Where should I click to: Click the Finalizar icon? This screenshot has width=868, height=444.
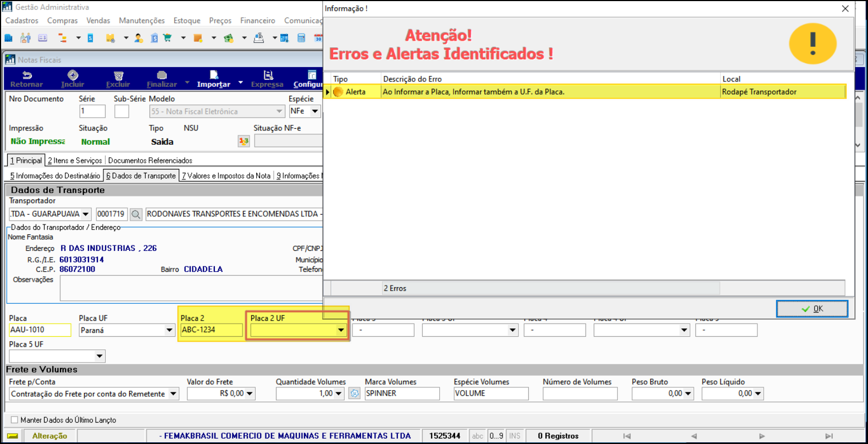[162, 75]
